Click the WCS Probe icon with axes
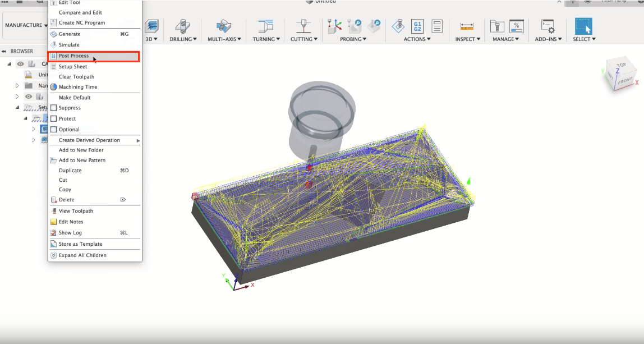The height and width of the screenshot is (344, 644). point(334,26)
